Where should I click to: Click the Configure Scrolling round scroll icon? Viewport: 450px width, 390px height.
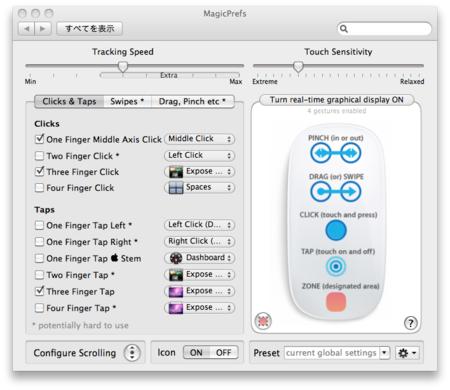point(132,353)
